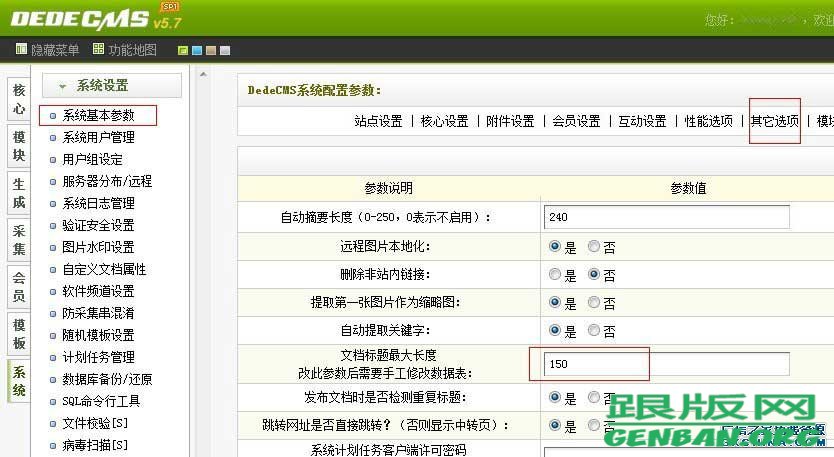Switch to 附件设置 config tab

(510, 121)
